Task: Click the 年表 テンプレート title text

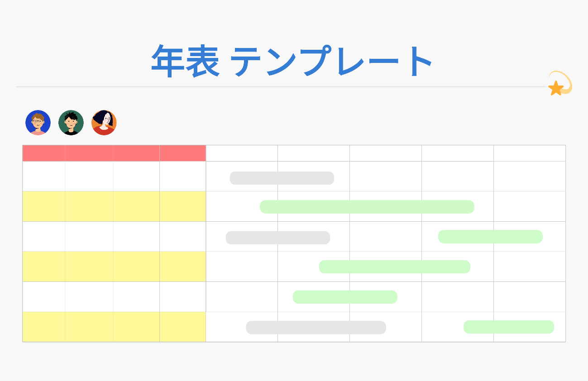Action: point(292,61)
